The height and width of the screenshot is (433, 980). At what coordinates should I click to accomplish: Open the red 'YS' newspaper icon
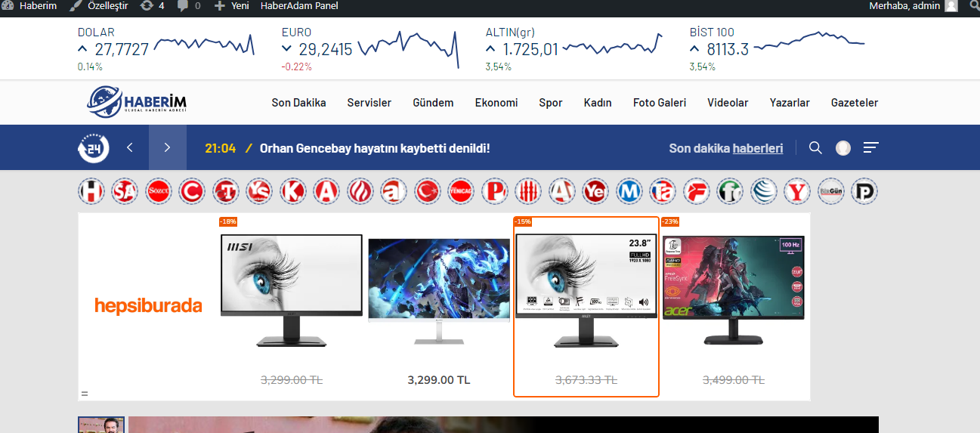(259, 192)
